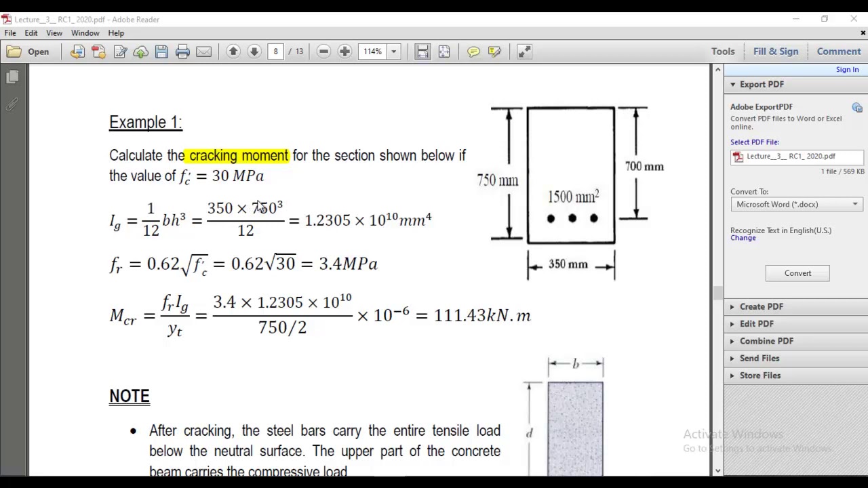Open the Convert To format dropdown
This screenshot has height=488, width=868.
pos(797,205)
